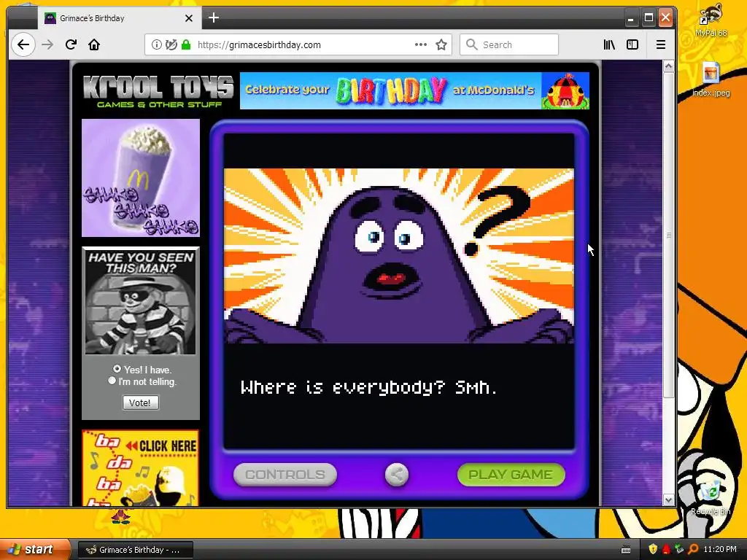Reload the page with the refresh icon
This screenshot has height=560, width=747.
tap(71, 44)
